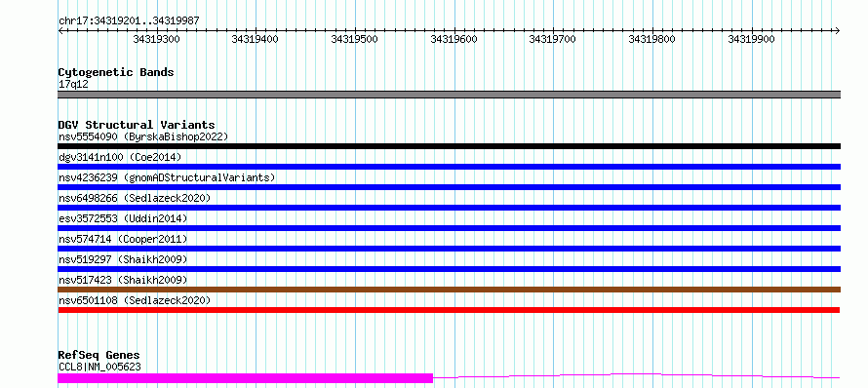Select the blue nsv6498266 variant bar

449,208
